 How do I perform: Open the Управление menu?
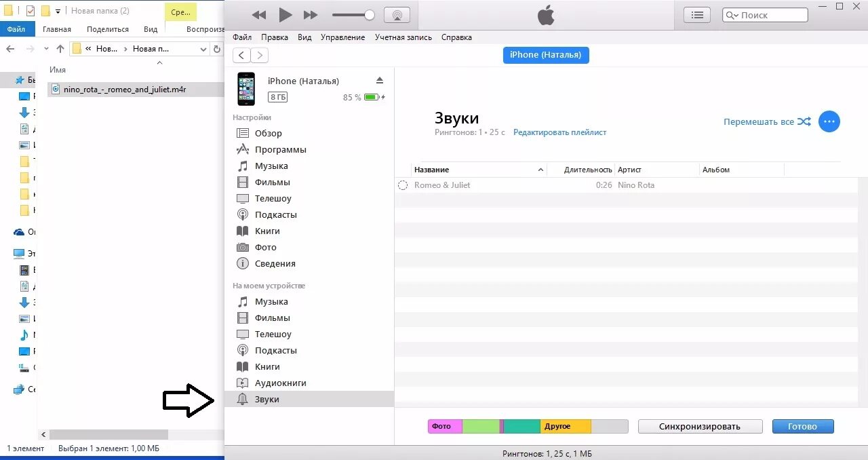point(343,37)
